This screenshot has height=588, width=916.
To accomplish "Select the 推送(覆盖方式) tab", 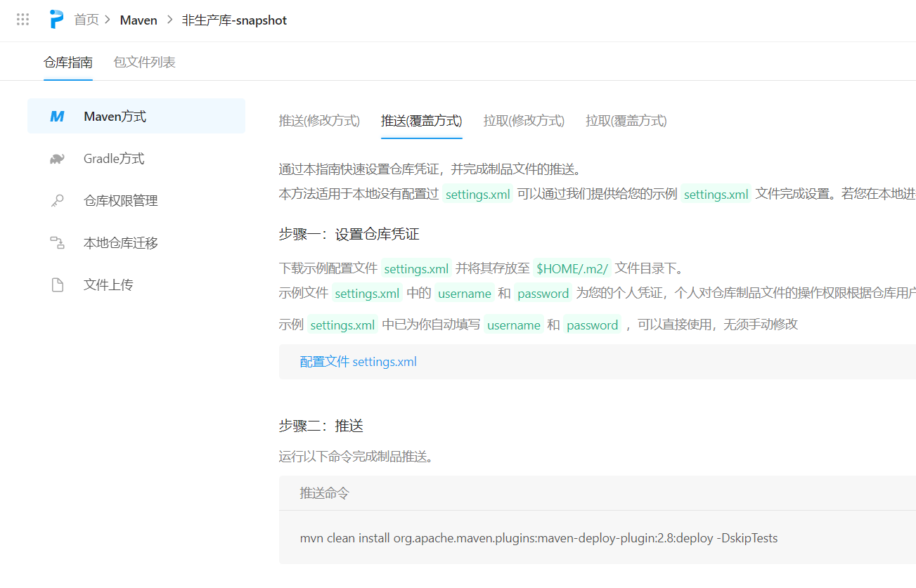I will [421, 121].
